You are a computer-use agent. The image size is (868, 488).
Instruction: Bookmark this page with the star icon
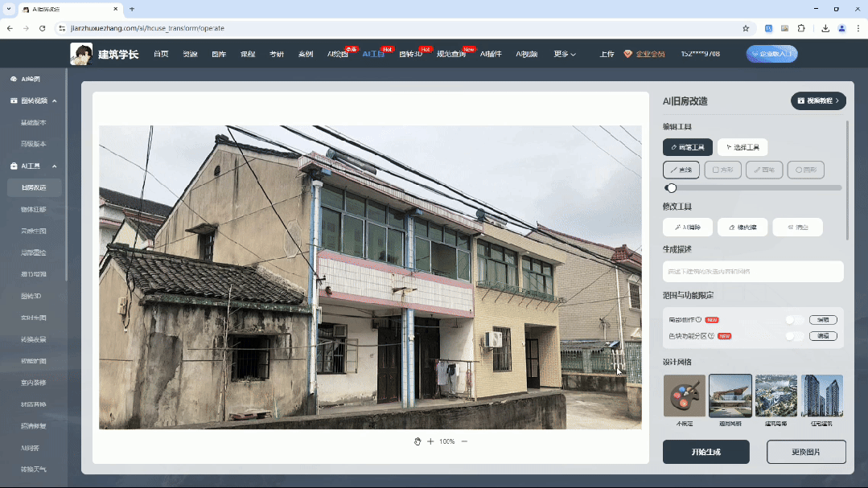coord(746,28)
